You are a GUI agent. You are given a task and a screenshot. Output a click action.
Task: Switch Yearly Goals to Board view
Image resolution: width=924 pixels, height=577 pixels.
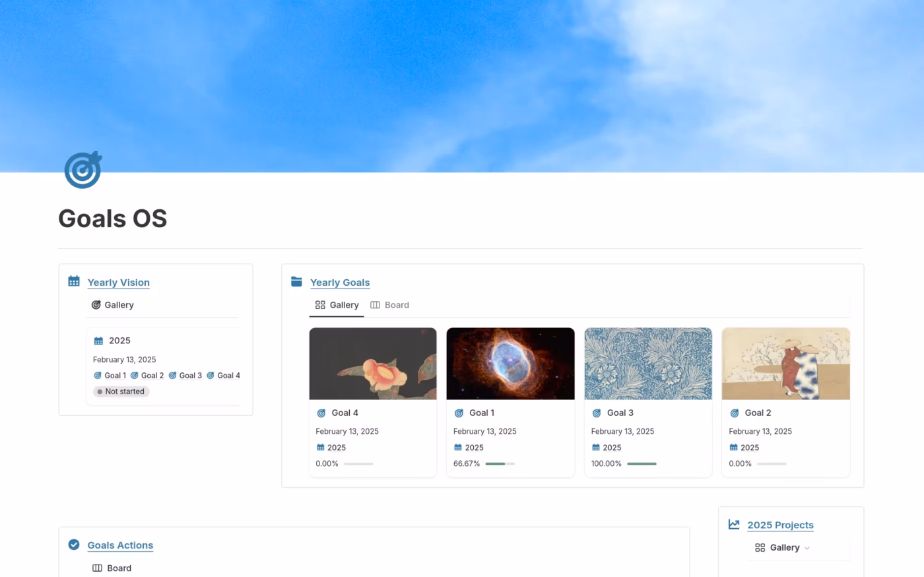coord(389,305)
